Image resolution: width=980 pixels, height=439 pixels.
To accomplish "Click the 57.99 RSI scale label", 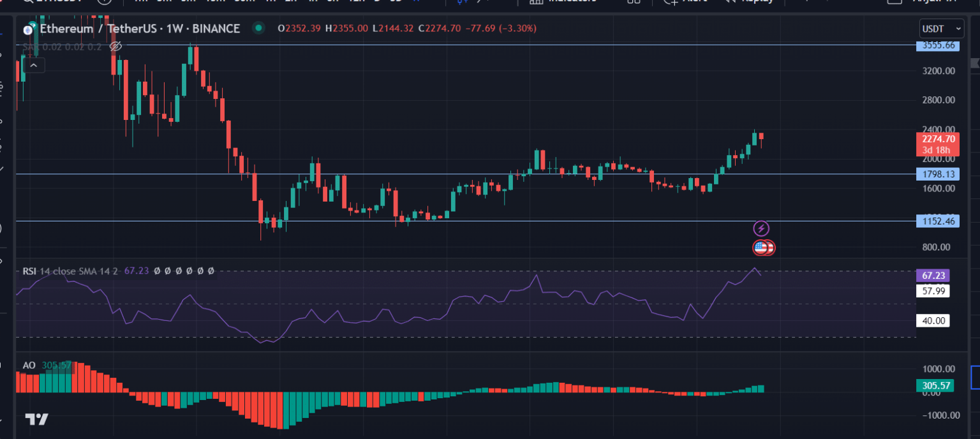I will pos(932,291).
